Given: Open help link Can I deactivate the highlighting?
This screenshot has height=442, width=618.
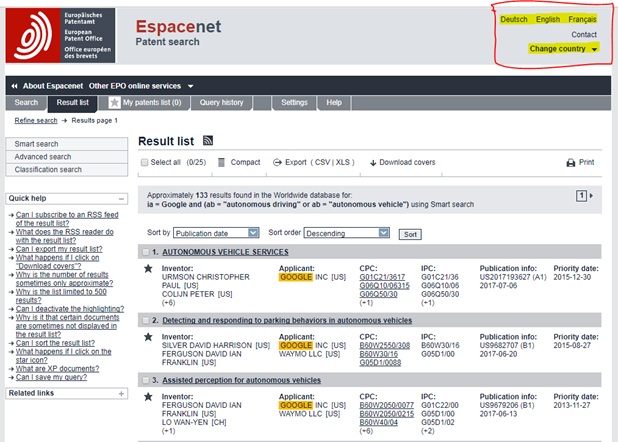Looking at the screenshot, I should pyautogui.click(x=70, y=309).
